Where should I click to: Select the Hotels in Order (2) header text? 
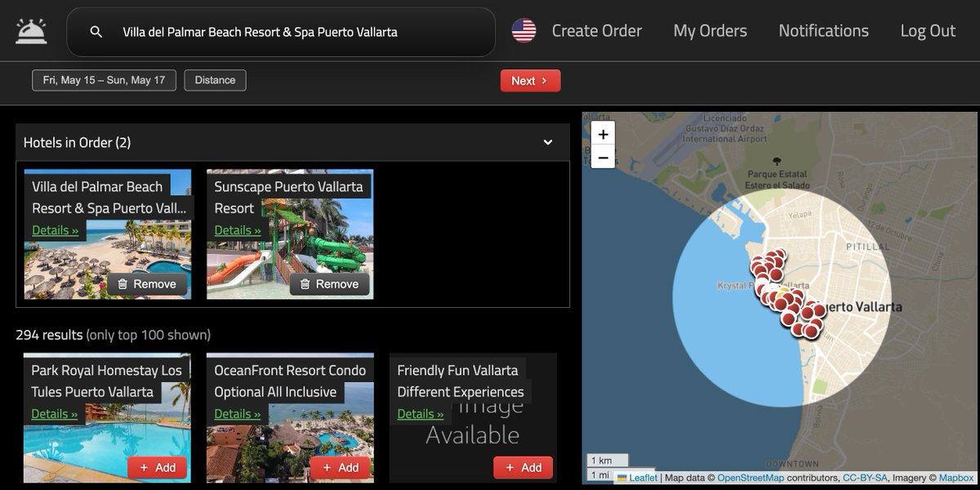(77, 142)
